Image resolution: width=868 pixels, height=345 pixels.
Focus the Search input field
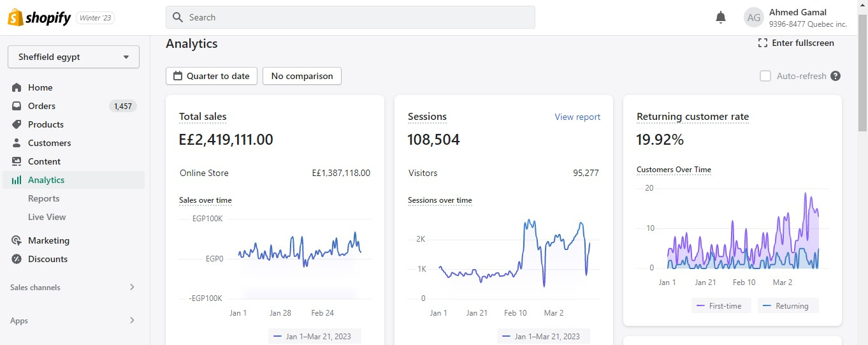tap(351, 17)
